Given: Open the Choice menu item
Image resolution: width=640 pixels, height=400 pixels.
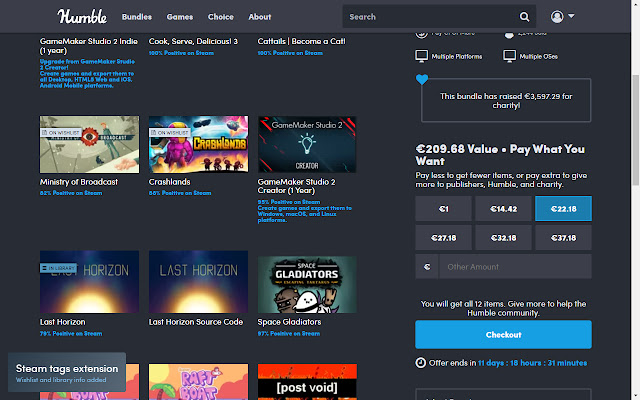Looking at the screenshot, I should pos(221,17).
